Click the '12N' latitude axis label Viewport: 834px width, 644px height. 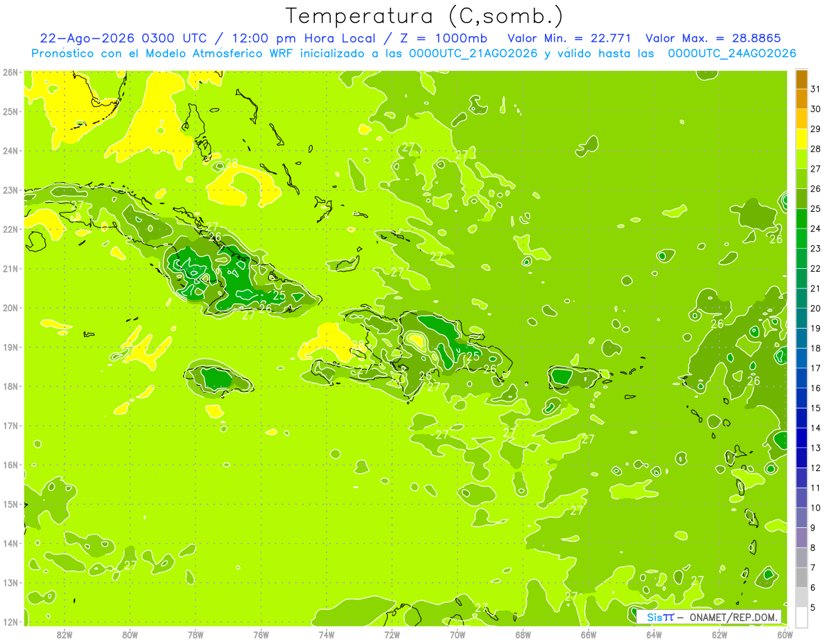tap(10, 622)
